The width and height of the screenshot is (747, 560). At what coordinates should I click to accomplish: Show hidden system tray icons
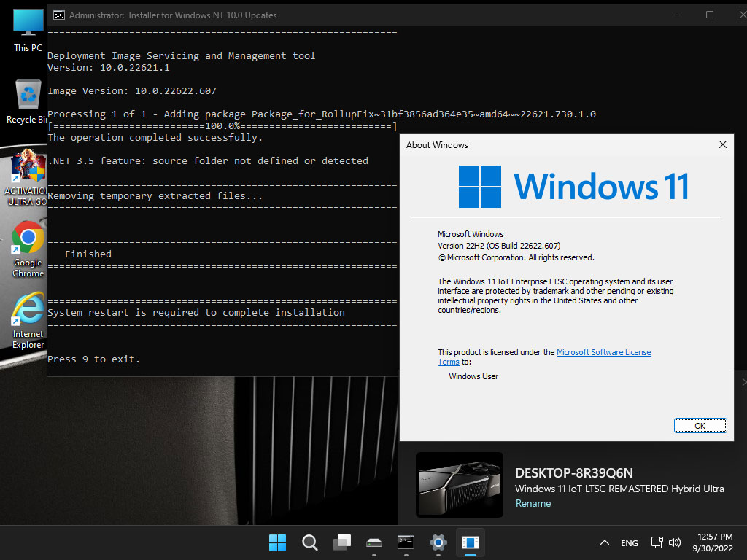click(x=605, y=542)
